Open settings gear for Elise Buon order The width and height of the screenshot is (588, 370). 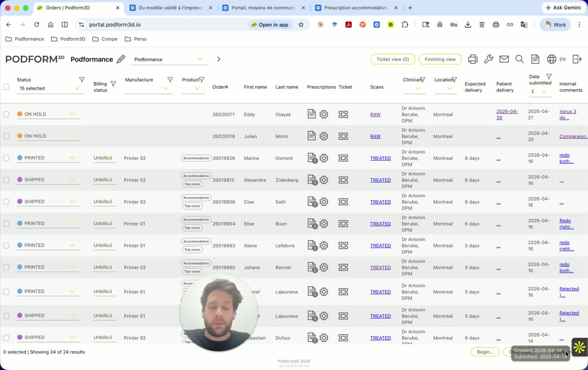click(x=324, y=224)
